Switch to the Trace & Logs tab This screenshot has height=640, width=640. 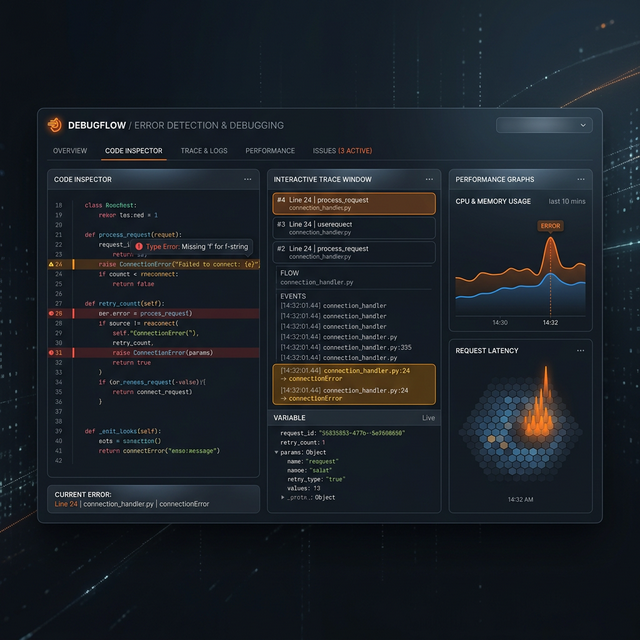[204, 151]
